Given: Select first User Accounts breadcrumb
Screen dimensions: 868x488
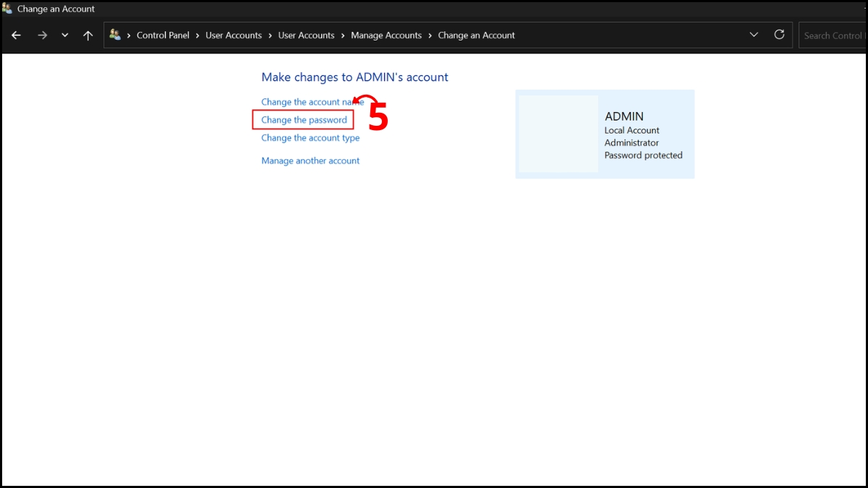Looking at the screenshot, I should (x=234, y=35).
